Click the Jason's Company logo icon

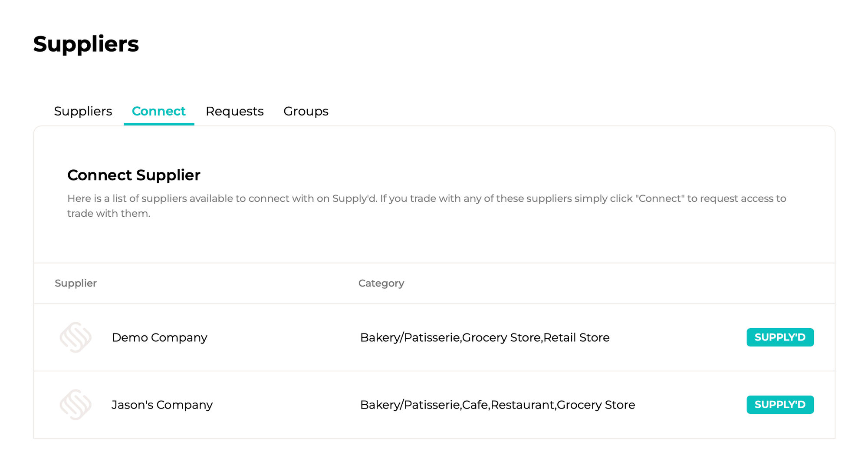coord(76,405)
